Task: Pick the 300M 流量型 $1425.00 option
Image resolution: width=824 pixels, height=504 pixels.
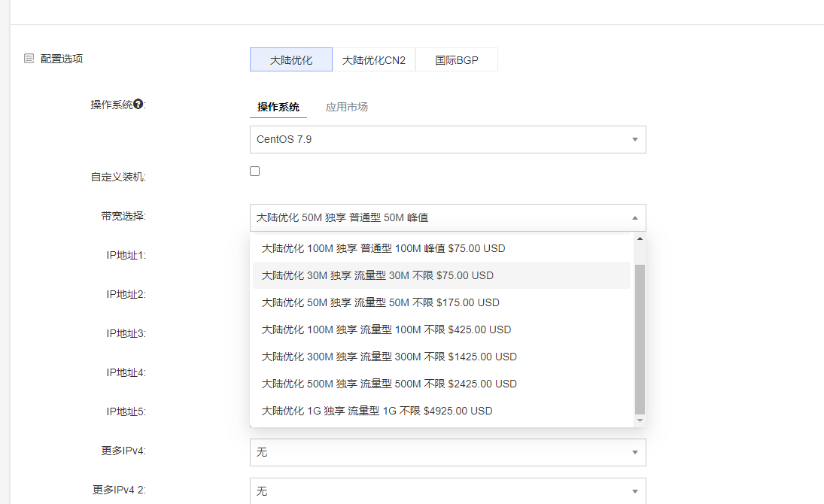Action: (x=389, y=357)
